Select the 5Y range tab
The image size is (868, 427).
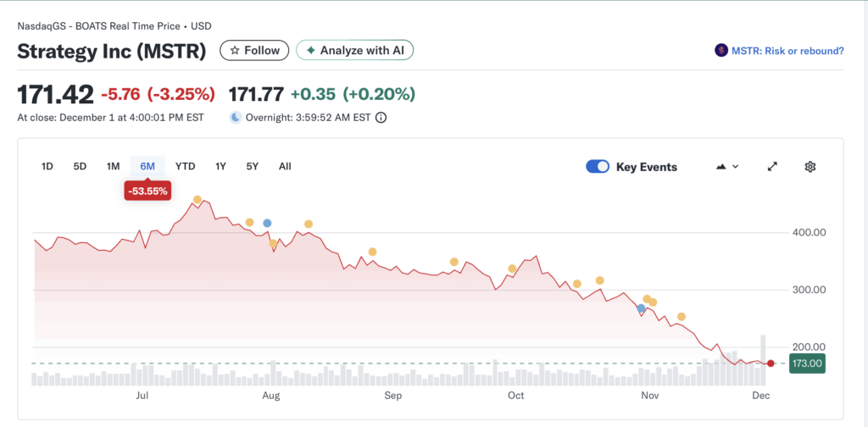(x=253, y=166)
